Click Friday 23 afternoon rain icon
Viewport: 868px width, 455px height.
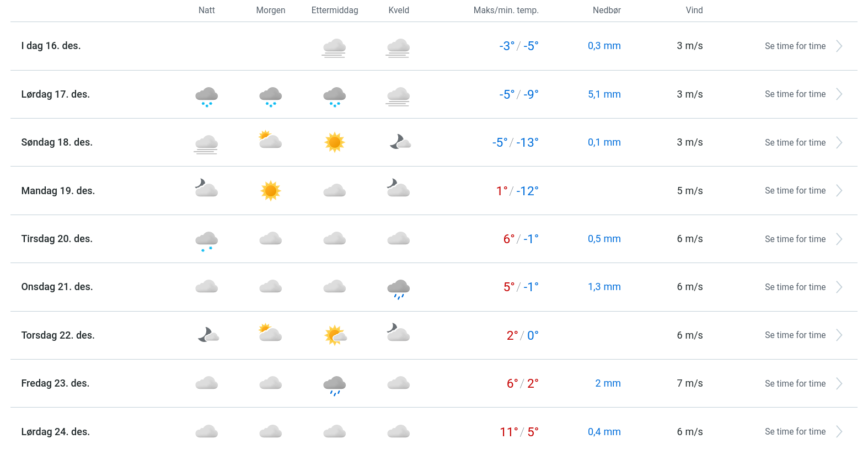tap(334, 384)
